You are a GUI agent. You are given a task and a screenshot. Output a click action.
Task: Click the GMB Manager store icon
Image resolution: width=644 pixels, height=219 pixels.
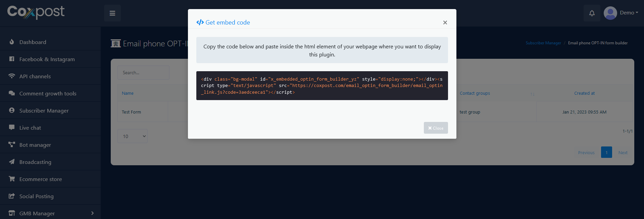(x=12, y=213)
